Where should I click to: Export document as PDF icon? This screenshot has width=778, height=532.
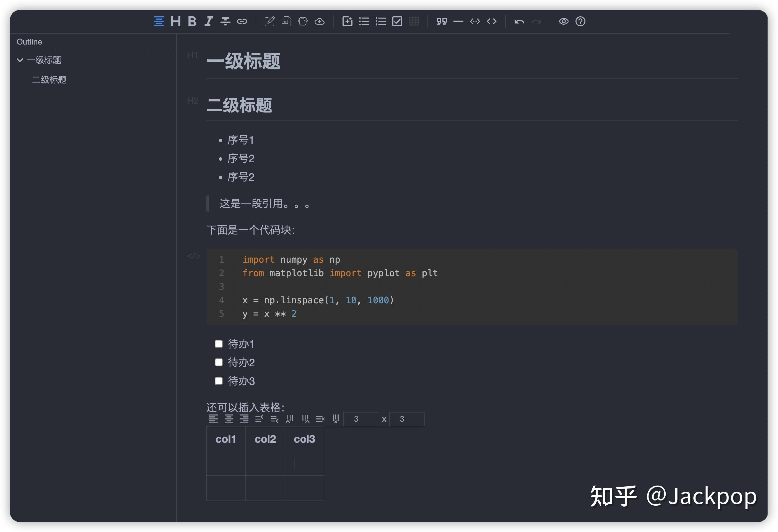(x=286, y=21)
